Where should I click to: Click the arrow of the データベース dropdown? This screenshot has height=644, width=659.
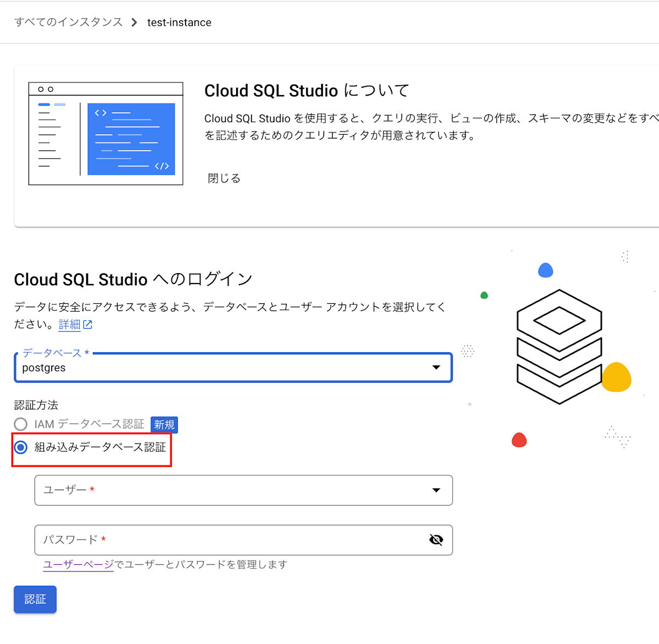436,368
